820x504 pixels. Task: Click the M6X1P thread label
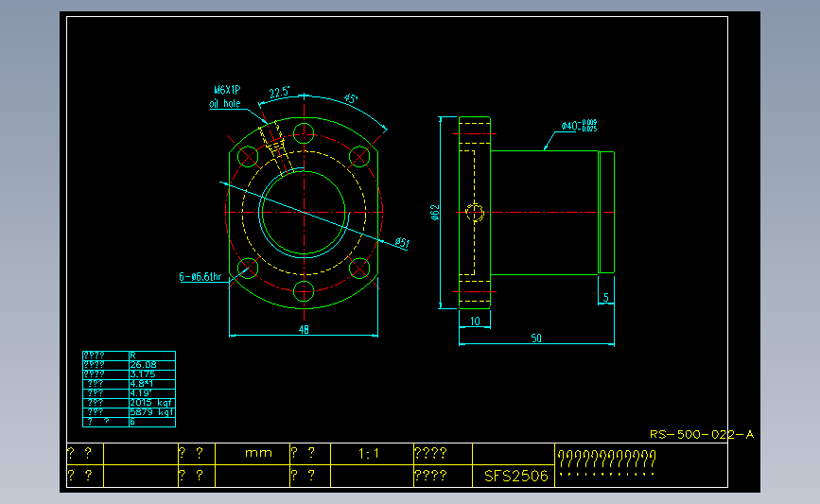click(227, 90)
